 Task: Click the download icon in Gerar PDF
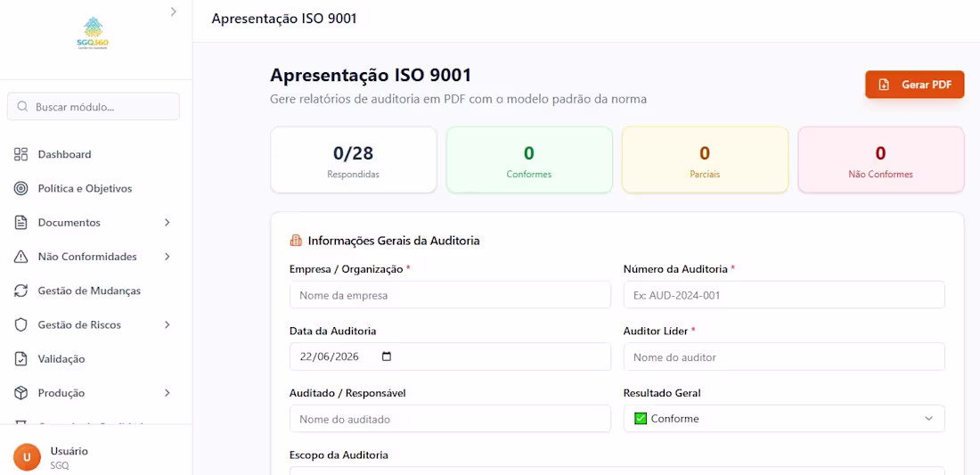(884, 85)
